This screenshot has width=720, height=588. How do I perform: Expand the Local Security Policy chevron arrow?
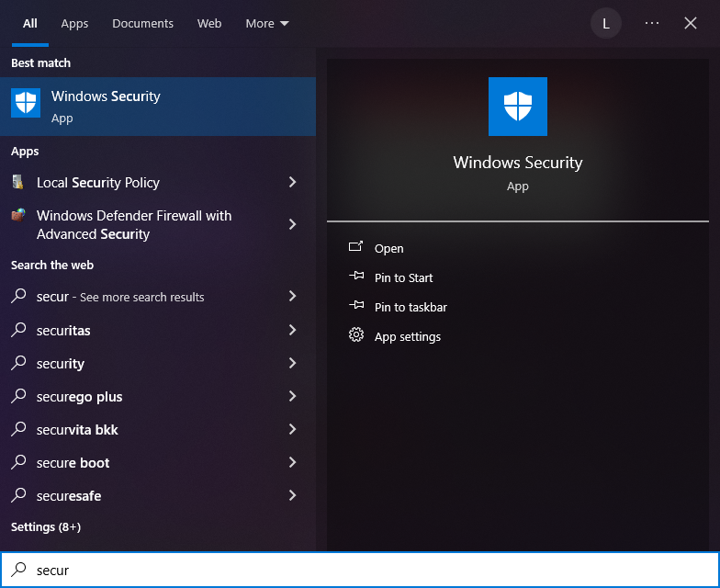(x=292, y=182)
